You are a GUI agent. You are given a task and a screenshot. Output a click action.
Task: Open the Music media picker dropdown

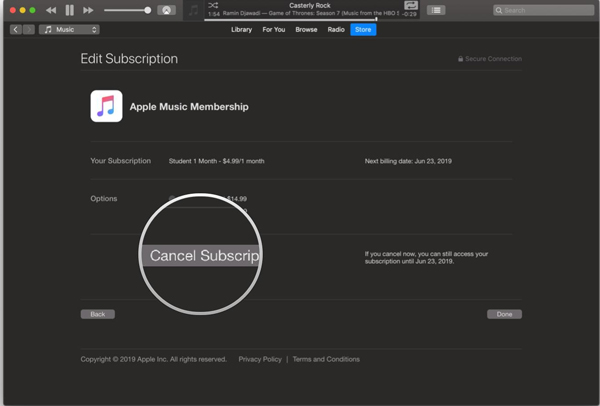(69, 29)
